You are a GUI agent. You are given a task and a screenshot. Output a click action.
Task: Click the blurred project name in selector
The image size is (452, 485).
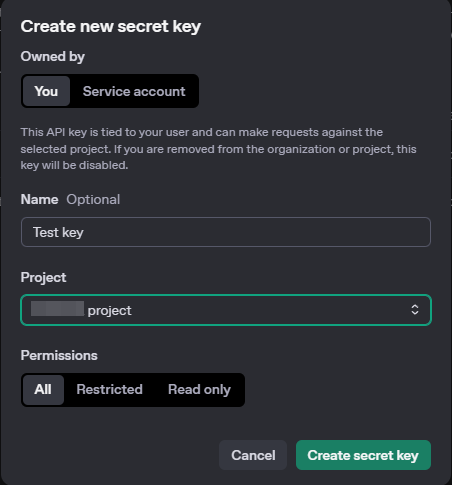pos(57,308)
